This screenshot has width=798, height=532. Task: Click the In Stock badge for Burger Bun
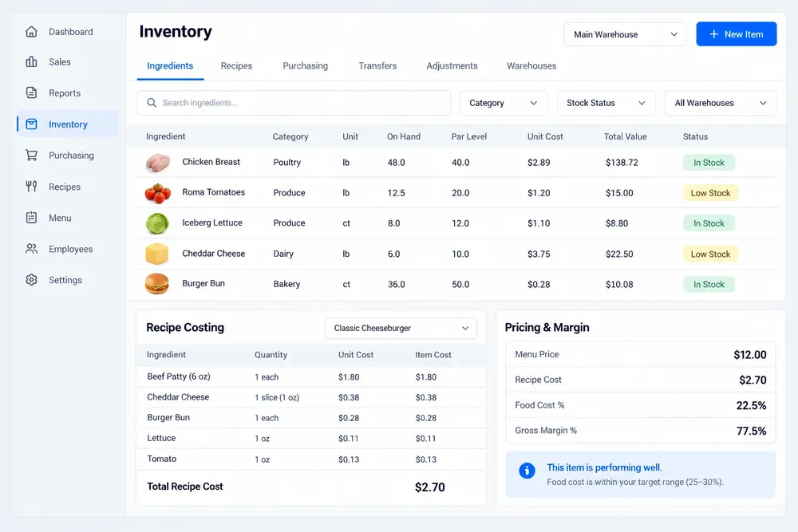tap(709, 284)
